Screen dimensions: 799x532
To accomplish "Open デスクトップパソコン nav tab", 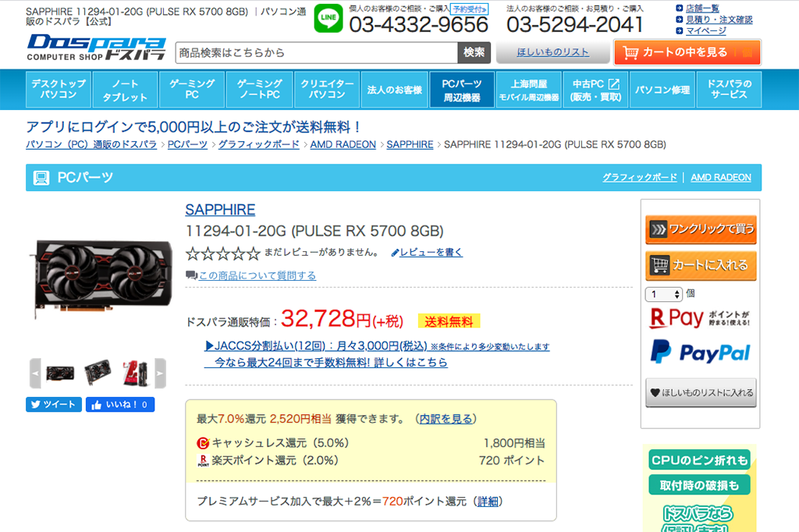I will [59, 90].
